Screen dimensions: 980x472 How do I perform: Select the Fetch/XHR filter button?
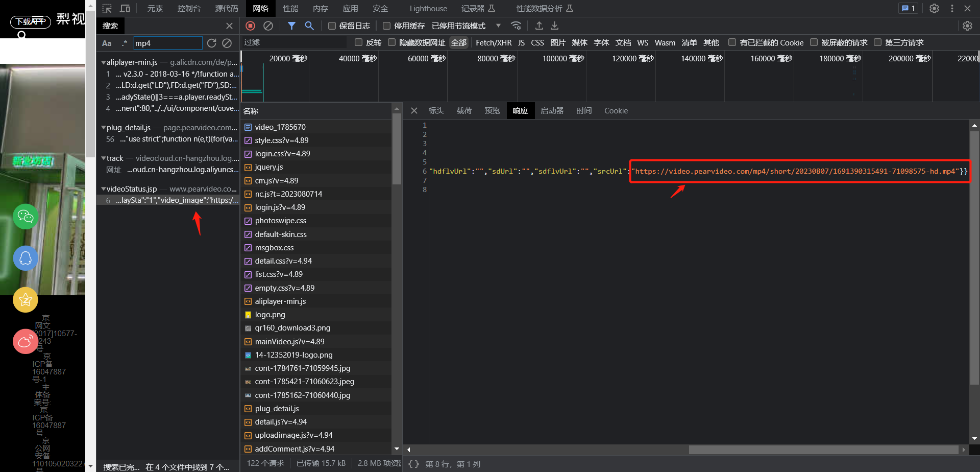pyautogui.click(x=494, y=42)
